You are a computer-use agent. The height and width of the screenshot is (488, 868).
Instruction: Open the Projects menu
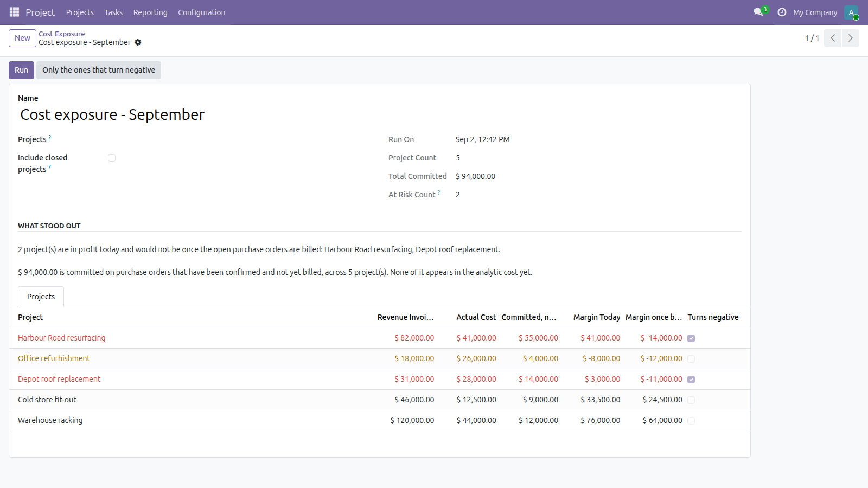[x=80, y=12]
